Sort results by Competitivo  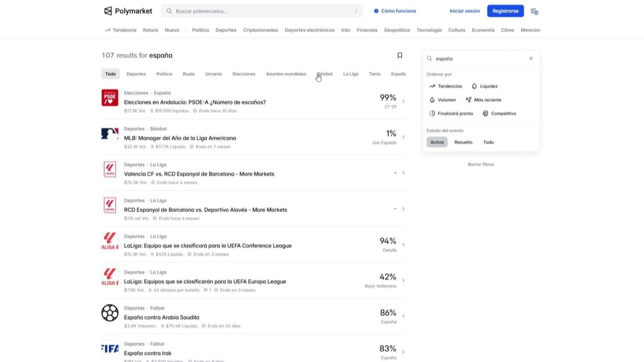499,113
